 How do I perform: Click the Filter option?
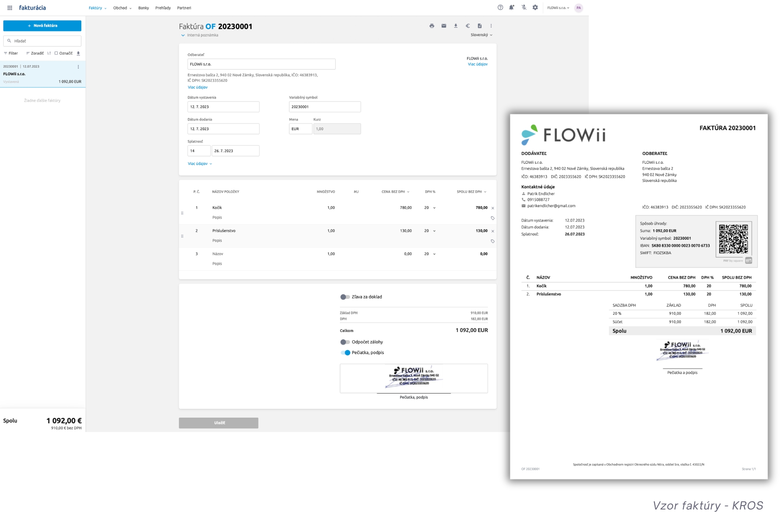point(11,53)
